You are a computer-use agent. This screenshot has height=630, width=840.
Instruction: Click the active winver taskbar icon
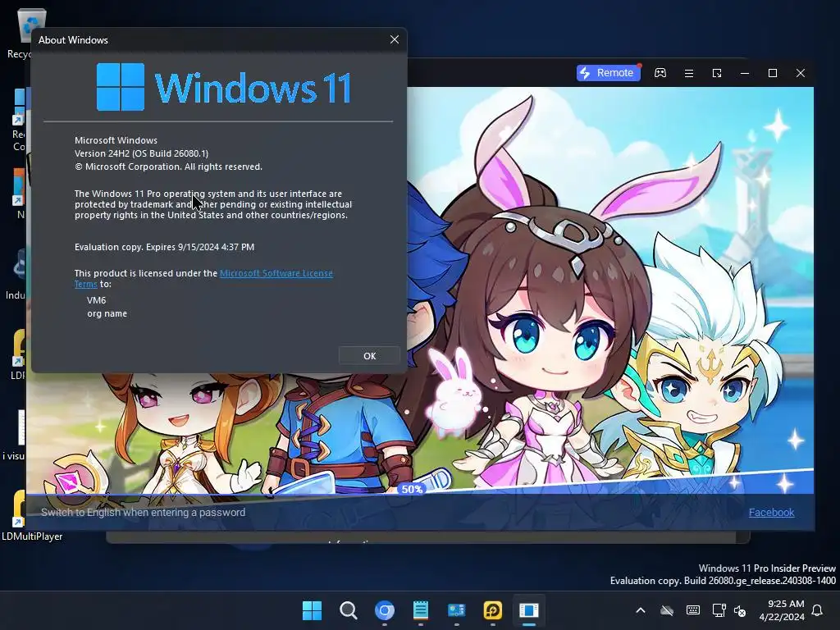click(529, 610)
